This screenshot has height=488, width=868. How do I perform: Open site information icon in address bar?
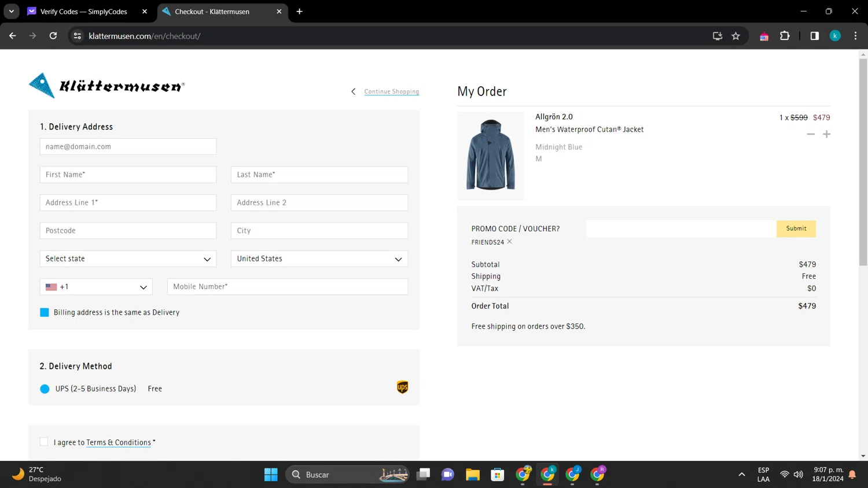pyautogui.click(x=77, y=36)
